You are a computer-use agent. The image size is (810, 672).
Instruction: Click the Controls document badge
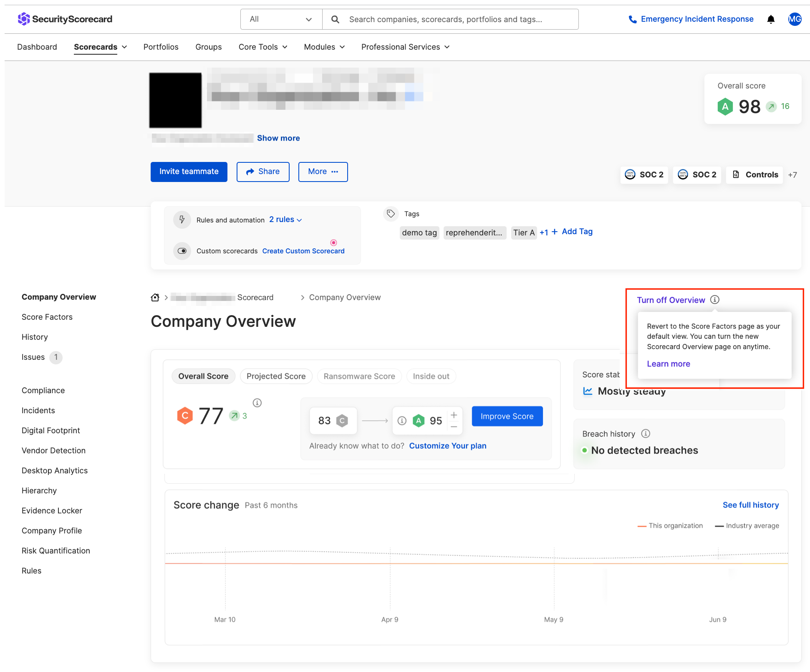click(x=755, y=174)
